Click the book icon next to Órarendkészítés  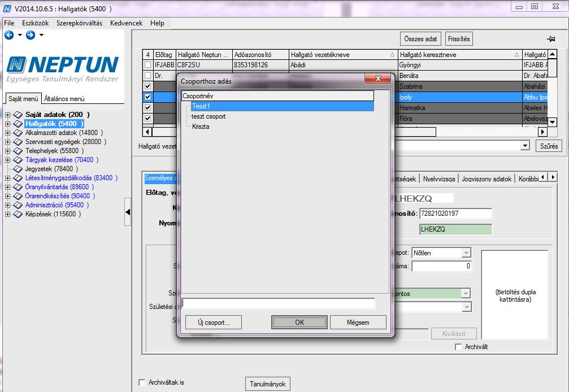(x=18, y=196)
